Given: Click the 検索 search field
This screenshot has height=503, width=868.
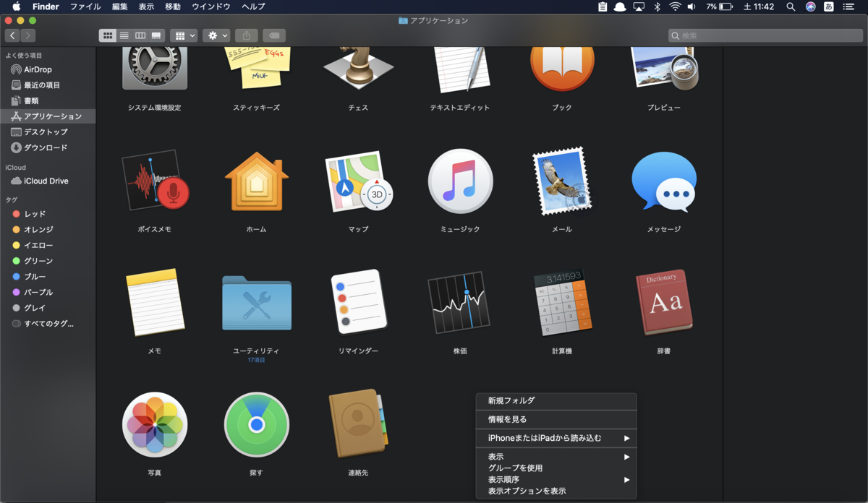Looking at the screenshot, I should [x=765, y=35].
